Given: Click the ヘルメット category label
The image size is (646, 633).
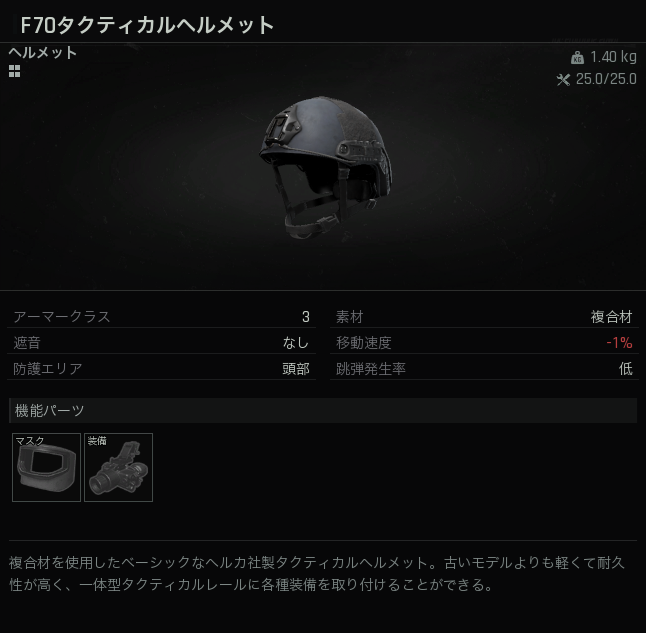Looking at the screenshot, I should tap(43, 53).
